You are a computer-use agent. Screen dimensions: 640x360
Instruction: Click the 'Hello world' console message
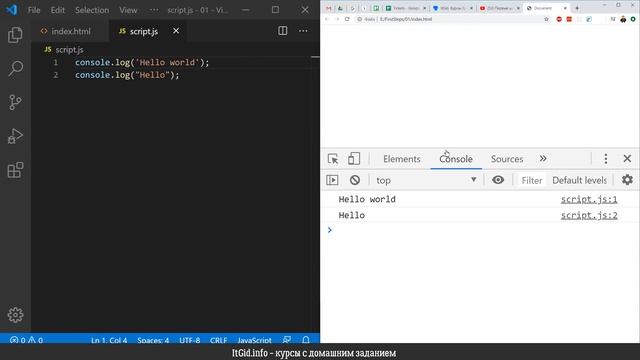[367, 199]
